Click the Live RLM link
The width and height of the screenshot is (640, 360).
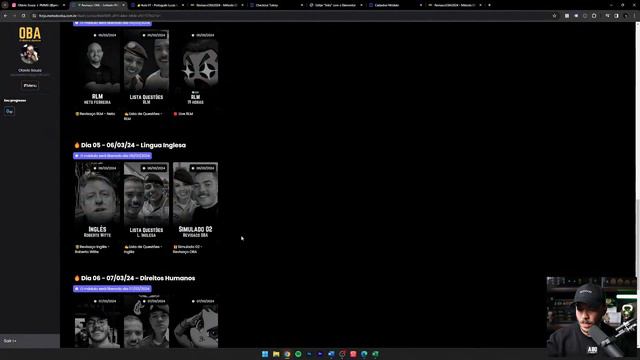click(183, 114)
